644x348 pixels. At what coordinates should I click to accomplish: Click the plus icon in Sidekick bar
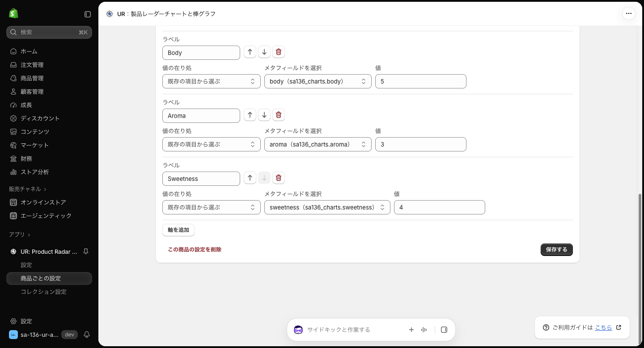411,330
